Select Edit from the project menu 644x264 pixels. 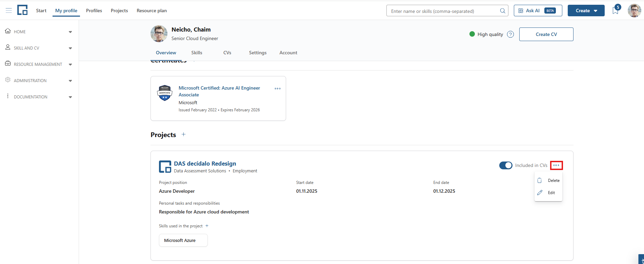pos(548,193)
